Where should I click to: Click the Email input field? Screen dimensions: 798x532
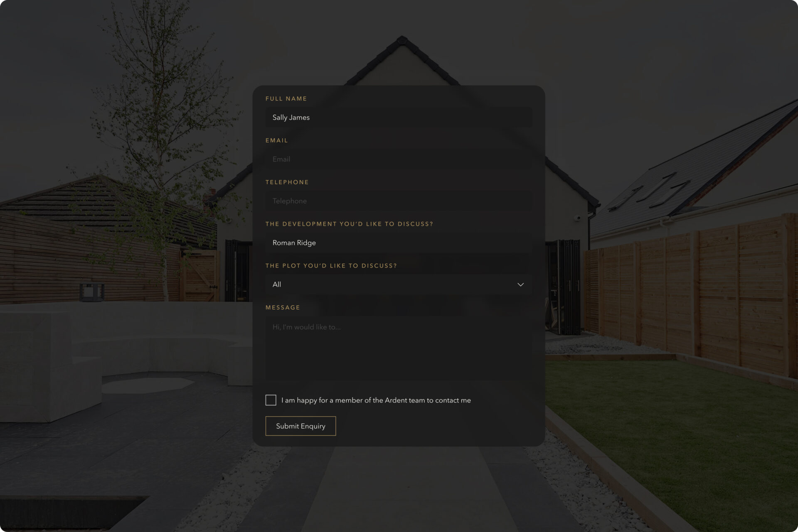tap(399, 159)
